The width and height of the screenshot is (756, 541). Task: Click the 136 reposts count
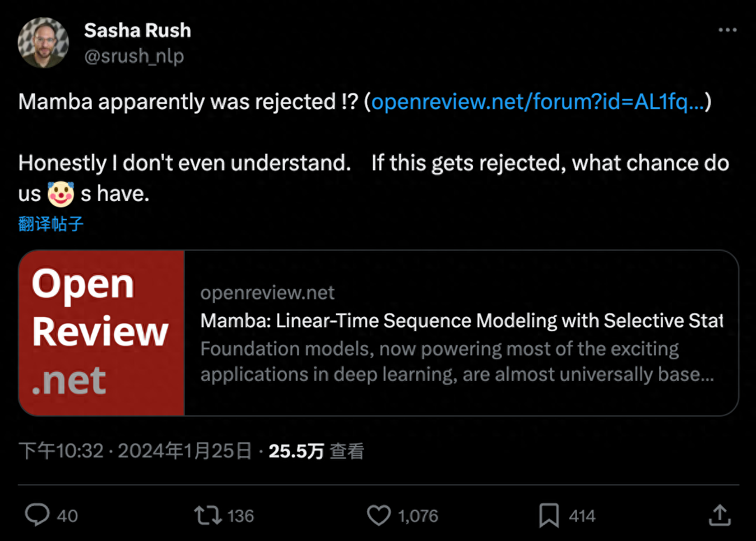pos(240,516)
